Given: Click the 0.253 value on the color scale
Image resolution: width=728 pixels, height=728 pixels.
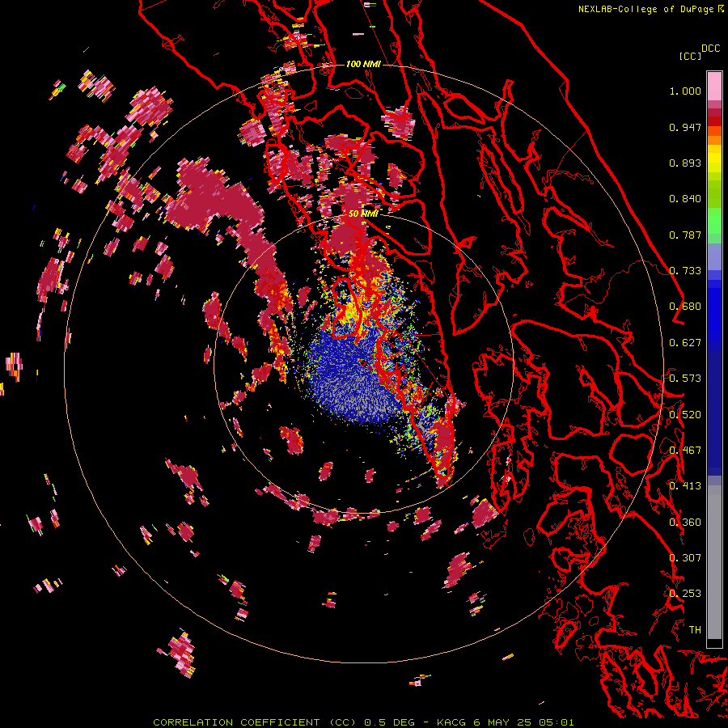Looking at the screenshot, I should [685, 594].
